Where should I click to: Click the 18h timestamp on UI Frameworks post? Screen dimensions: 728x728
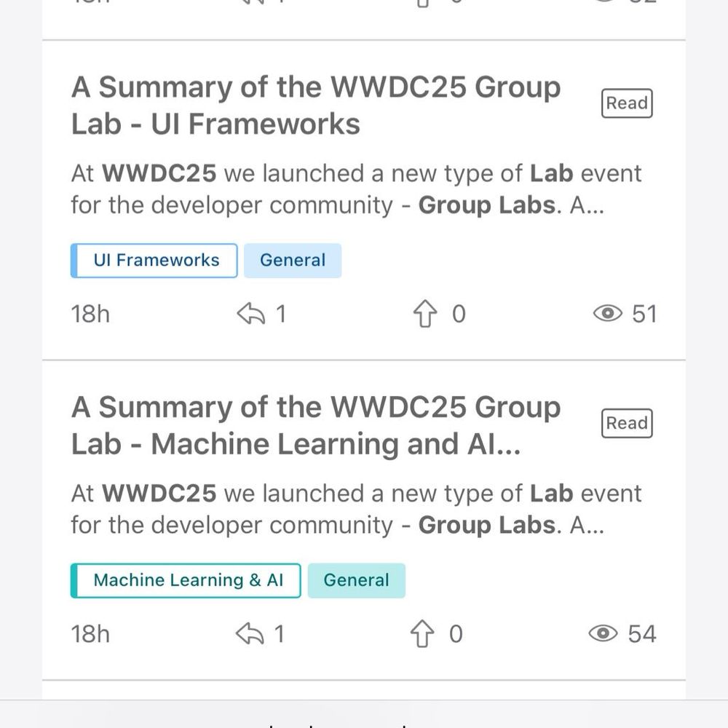click(90, 314)
